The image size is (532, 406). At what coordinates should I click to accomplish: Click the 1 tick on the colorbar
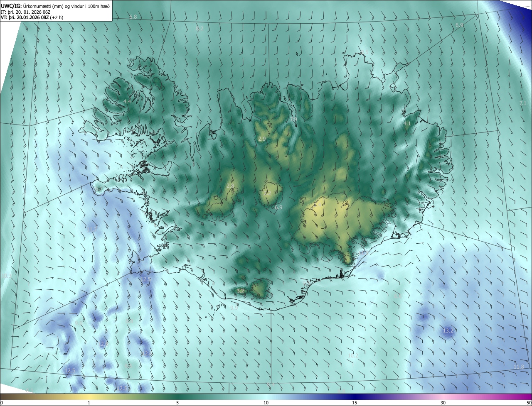[89, 403]
